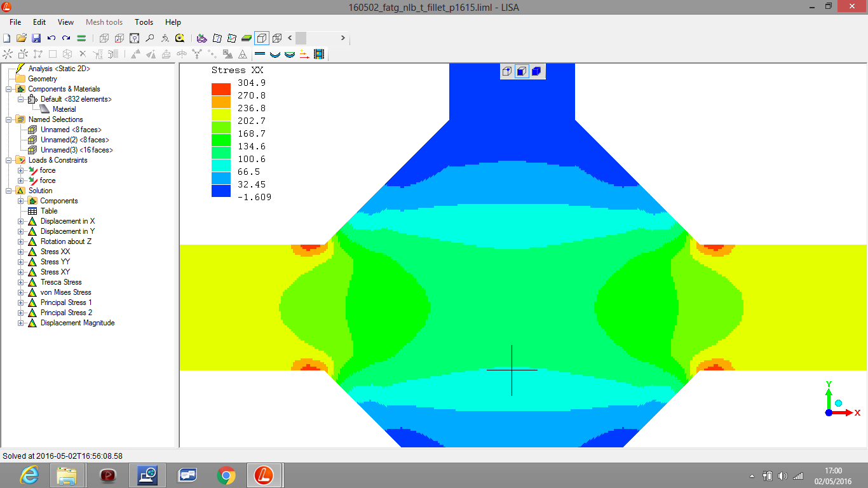Open the Tools menu
Viewport: 868px width, 488px height.
[x=144, y=22]
